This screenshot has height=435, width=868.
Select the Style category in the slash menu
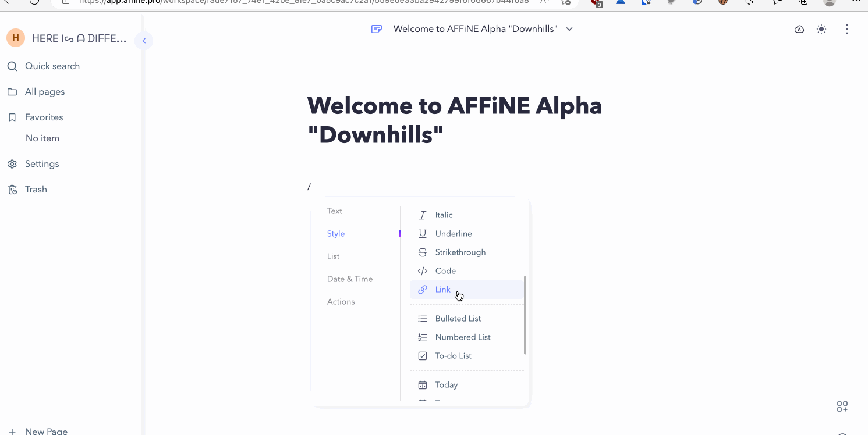pos(336,233)
